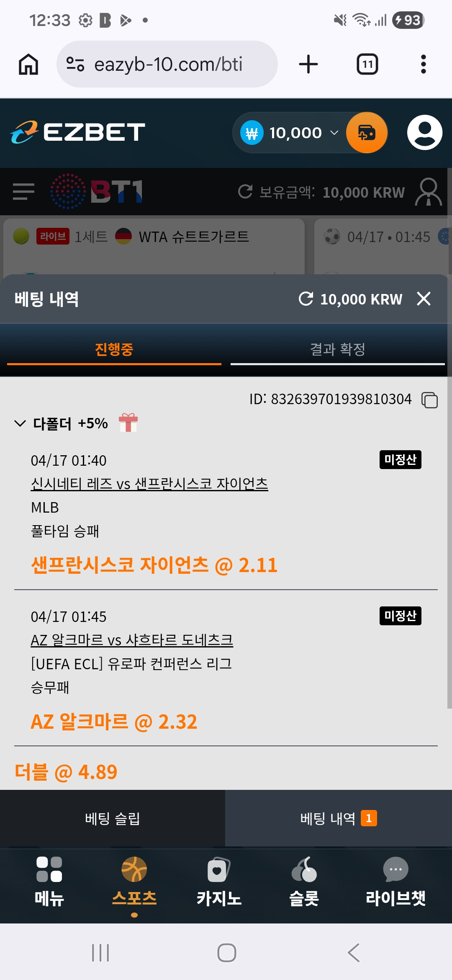Copy the bet ID with copy icon

(x=429, y=400)
